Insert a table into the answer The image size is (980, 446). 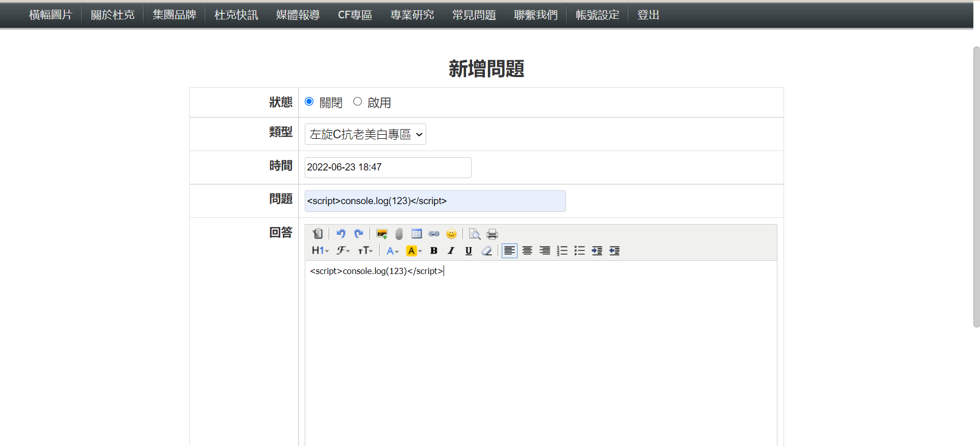[416, 234]
